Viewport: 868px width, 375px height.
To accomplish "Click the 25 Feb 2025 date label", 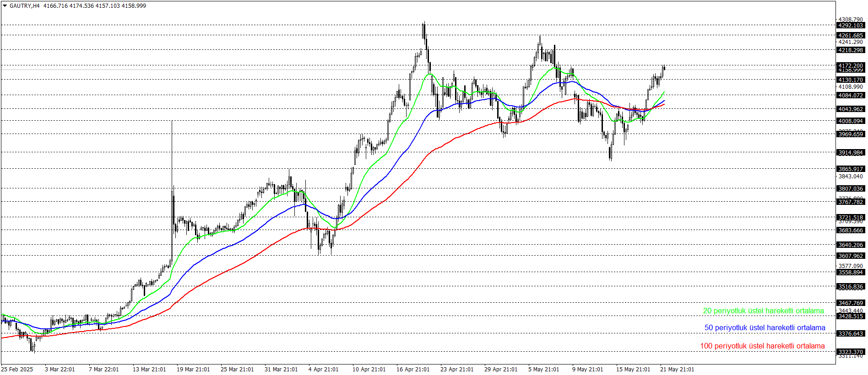I will coord(17,370).
